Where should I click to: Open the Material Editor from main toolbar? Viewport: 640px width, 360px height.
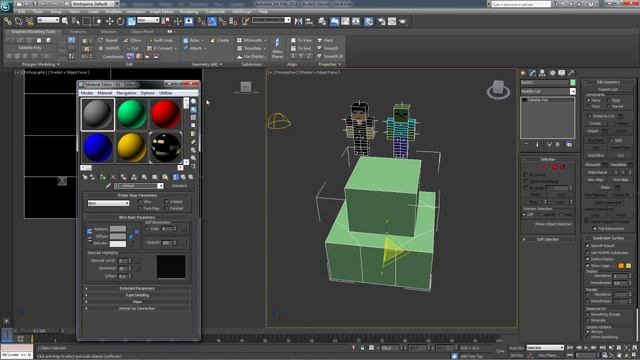coord(369,21)
